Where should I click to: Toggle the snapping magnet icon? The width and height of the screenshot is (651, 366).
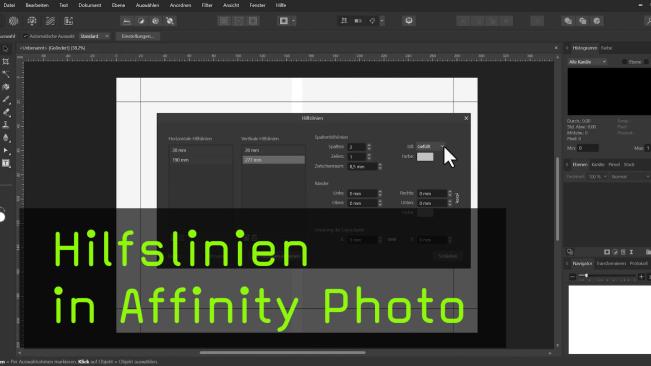(372, 21)
